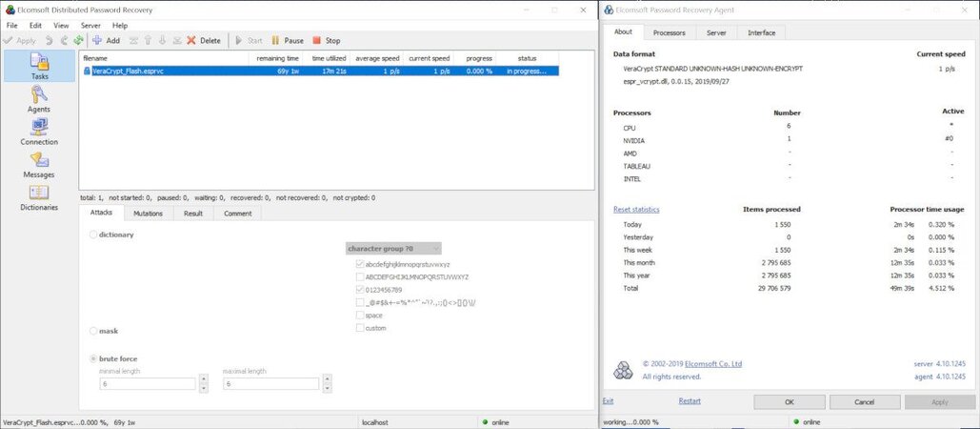Open the character group ?0 dropdown

(x=393, y=248)
